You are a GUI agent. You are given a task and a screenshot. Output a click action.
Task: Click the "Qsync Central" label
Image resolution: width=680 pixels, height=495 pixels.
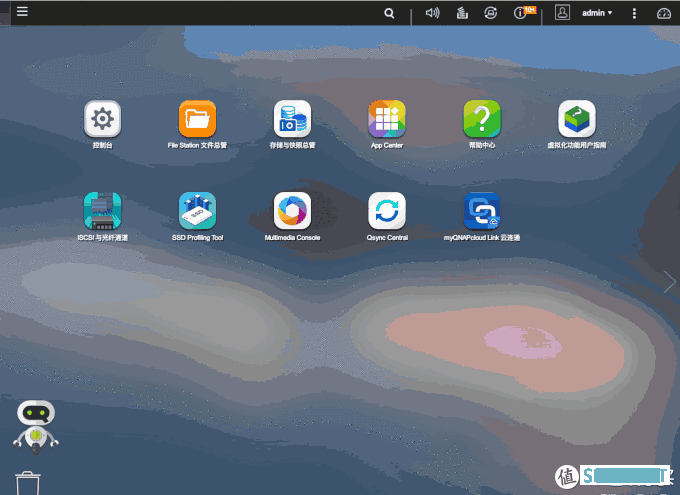point(387,237)
